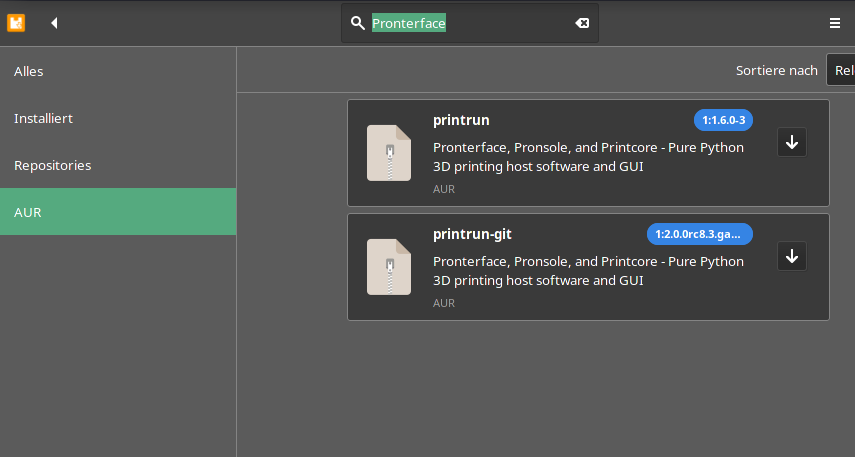Open the hamburger menu
Viewport: 855px width, 457px height.
point(835,23)
